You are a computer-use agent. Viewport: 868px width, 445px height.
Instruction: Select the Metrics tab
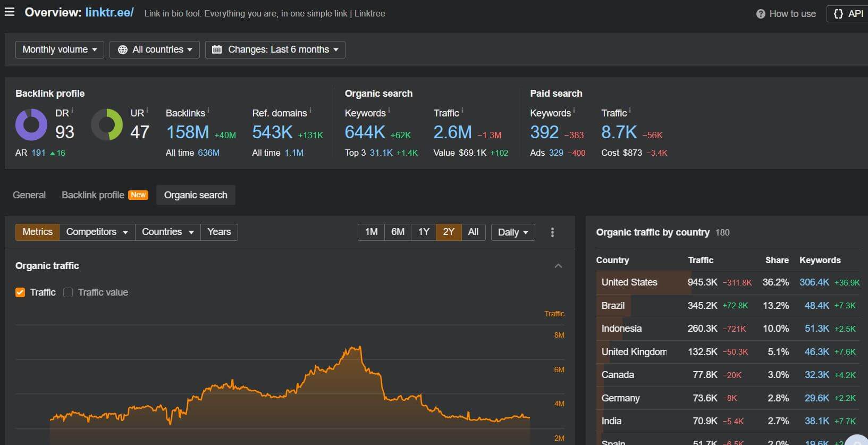(x=37, y=232)
